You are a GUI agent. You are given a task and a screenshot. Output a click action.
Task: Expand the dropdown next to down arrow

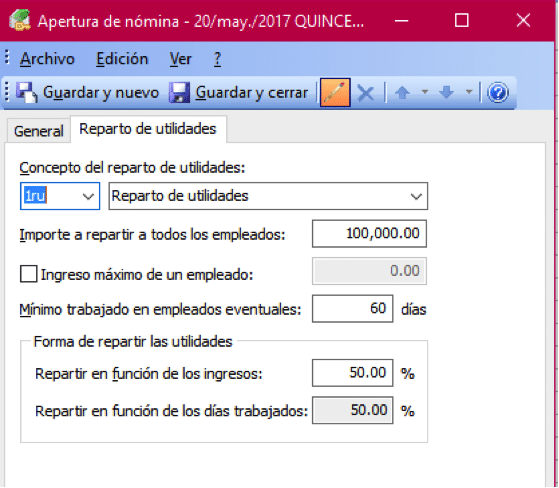pos(469,92)
